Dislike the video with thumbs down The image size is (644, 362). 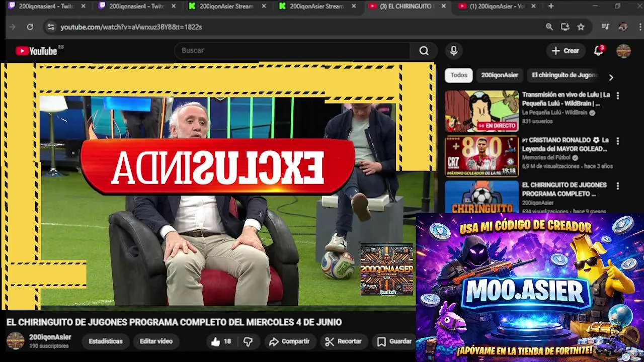tap(248, 341)
